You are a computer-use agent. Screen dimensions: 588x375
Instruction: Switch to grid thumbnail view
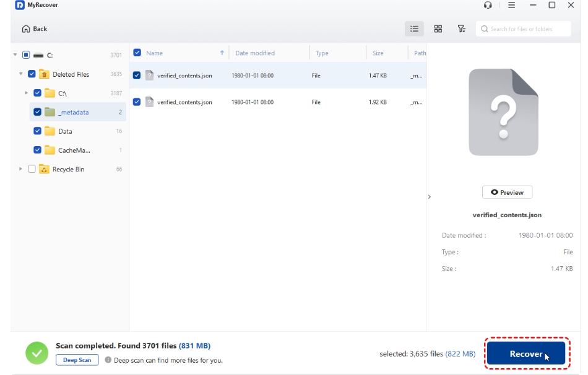point(438,29)
